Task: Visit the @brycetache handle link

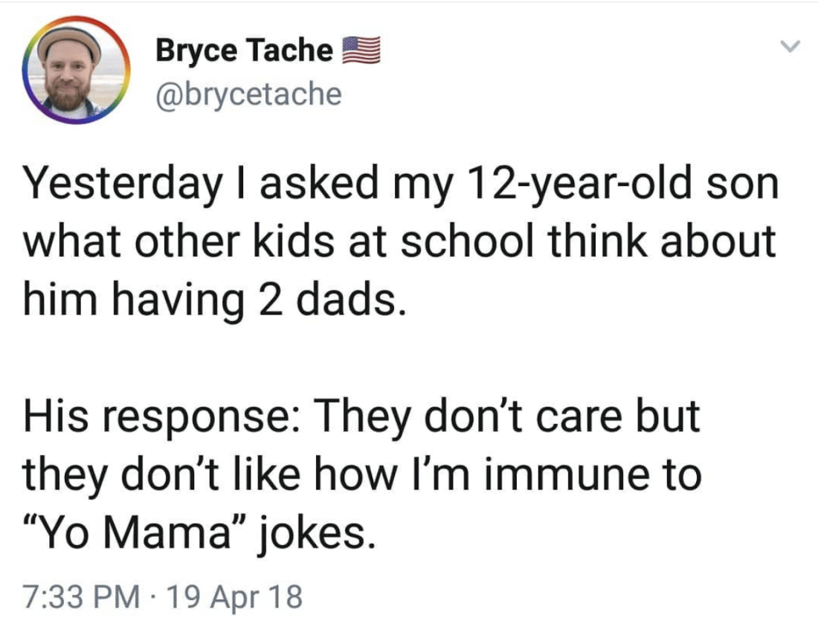Action: [x=248, y=94]
